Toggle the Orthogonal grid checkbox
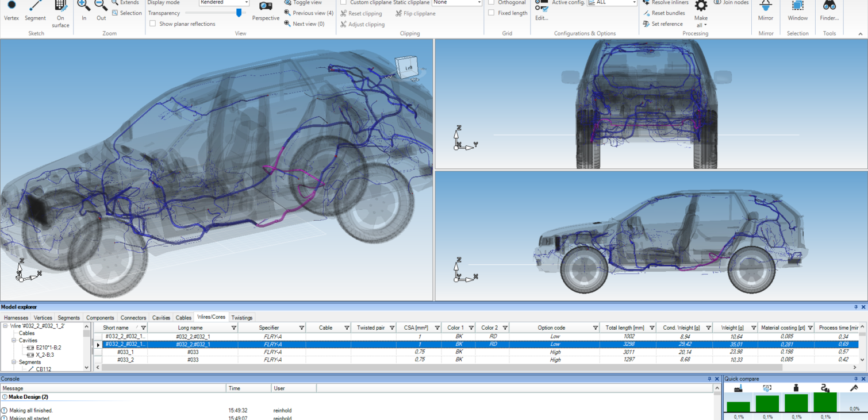The width and height of the screenshot is (868, 420). coord(491,3)
